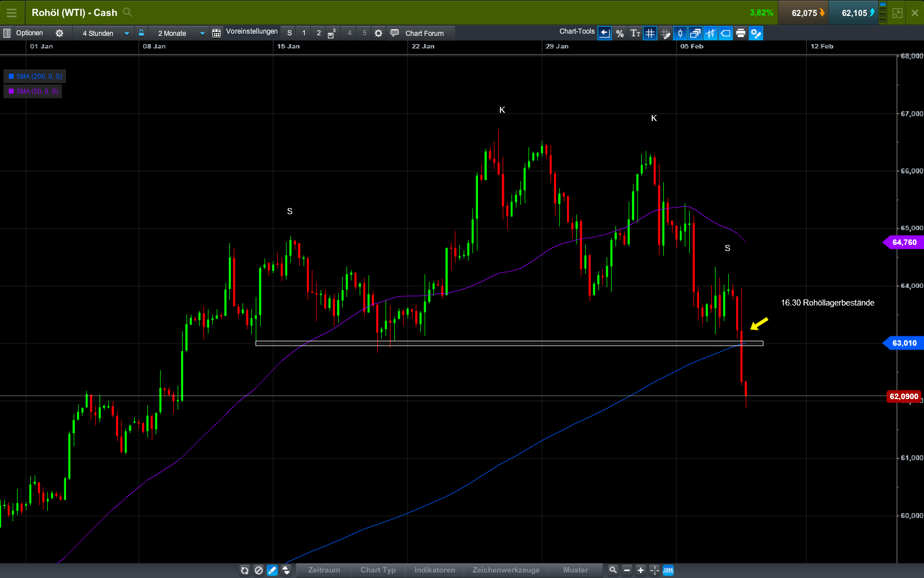
Task: Open the 2 Monate range dropdown
Action: pyautogui.click(x=177, y=33)
